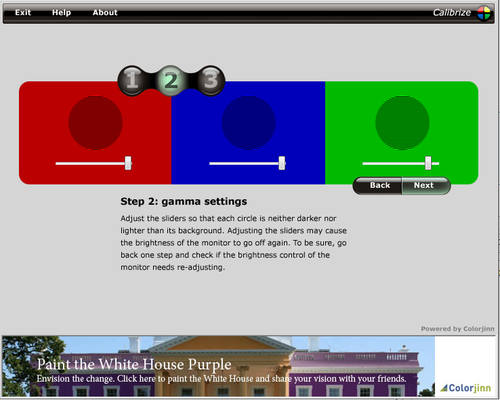
Task: Click the Colorjinn logo in banner
Action: coord(465,388)
